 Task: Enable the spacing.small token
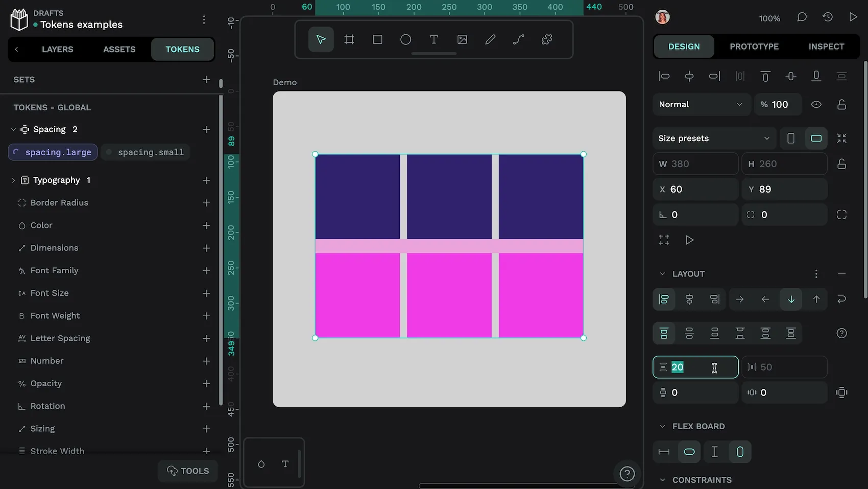pos(145,152)
